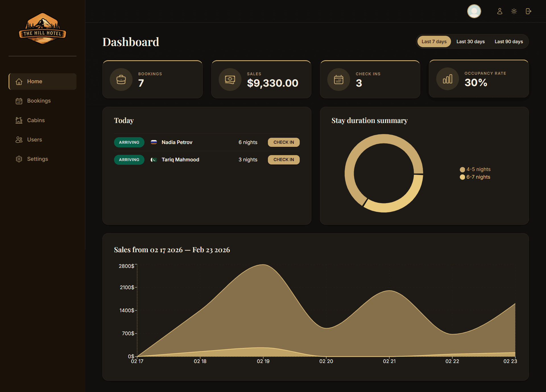Select the Bookings icon in the sidebar
Screen dimensions: 546x392
pos(19,101)
